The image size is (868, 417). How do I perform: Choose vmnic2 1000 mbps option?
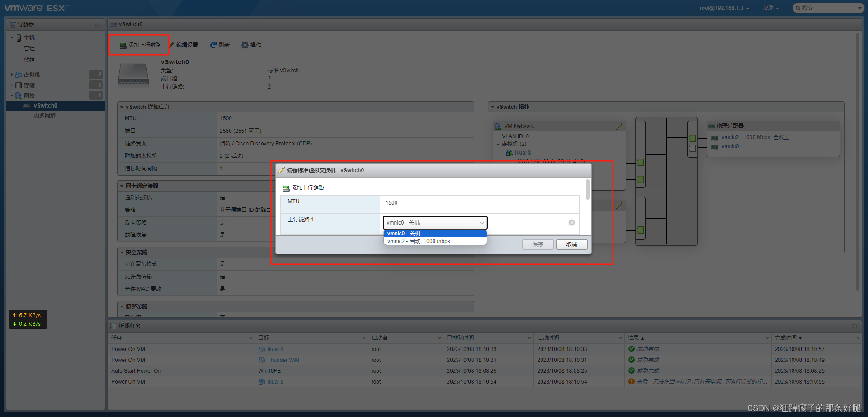(435, 241)
